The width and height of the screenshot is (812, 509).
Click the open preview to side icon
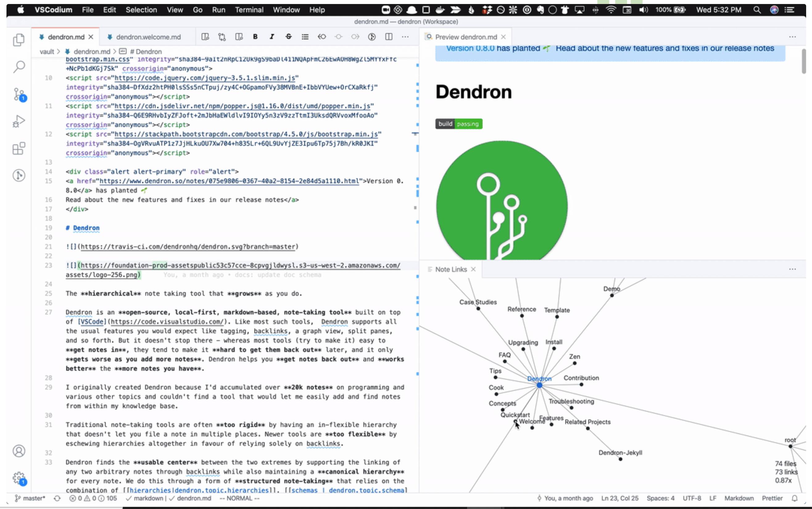tap(205, 37)
